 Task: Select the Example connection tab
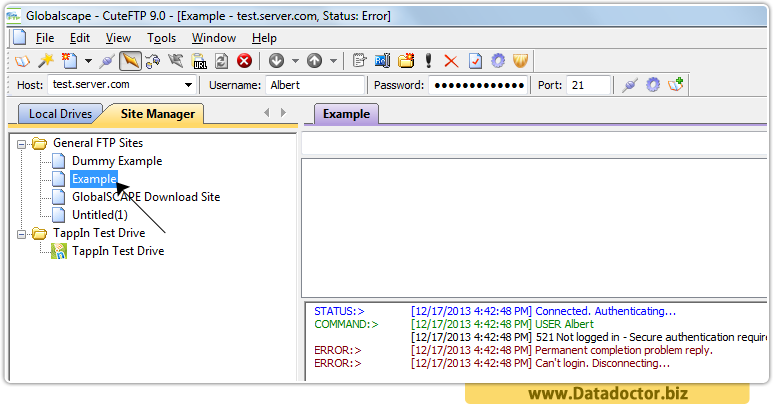click(x=346, y=114)
